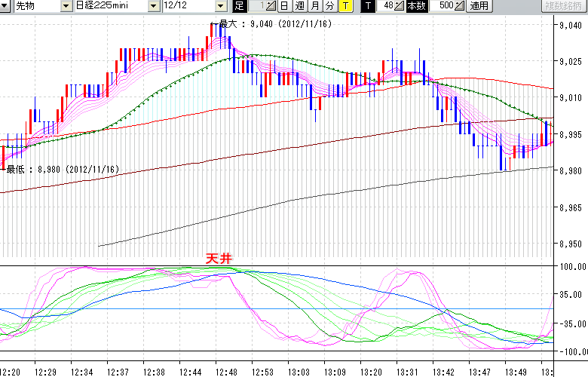This screenshot has height=377, width=588.
Task: Select the monthly (月) timeframe button
Action: (314, 6)
